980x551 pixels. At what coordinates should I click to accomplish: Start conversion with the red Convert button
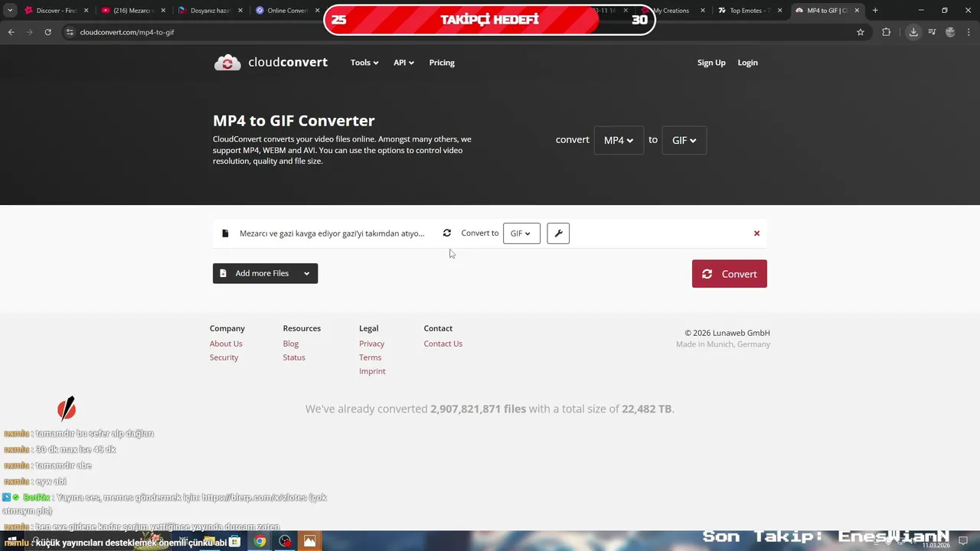(x=730, y=274)
